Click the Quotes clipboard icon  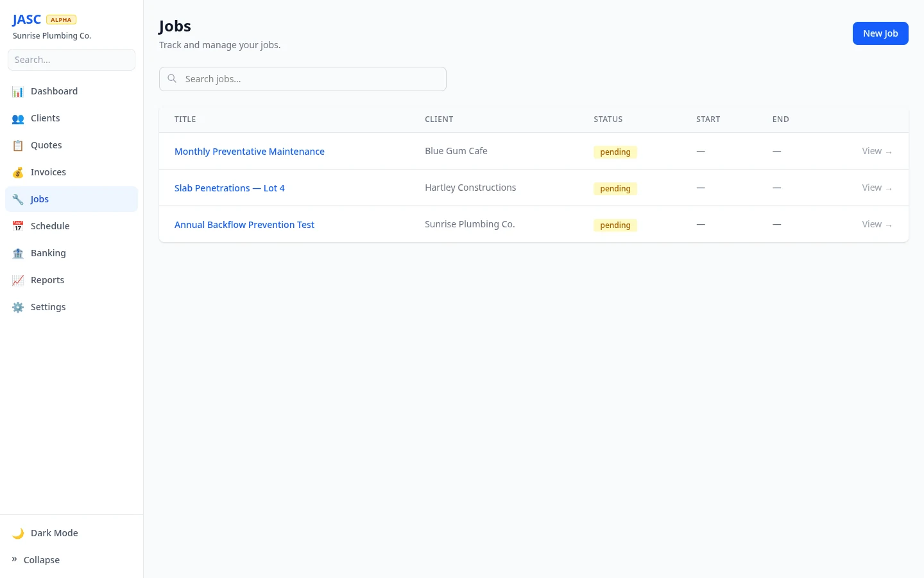coord(18,146)
